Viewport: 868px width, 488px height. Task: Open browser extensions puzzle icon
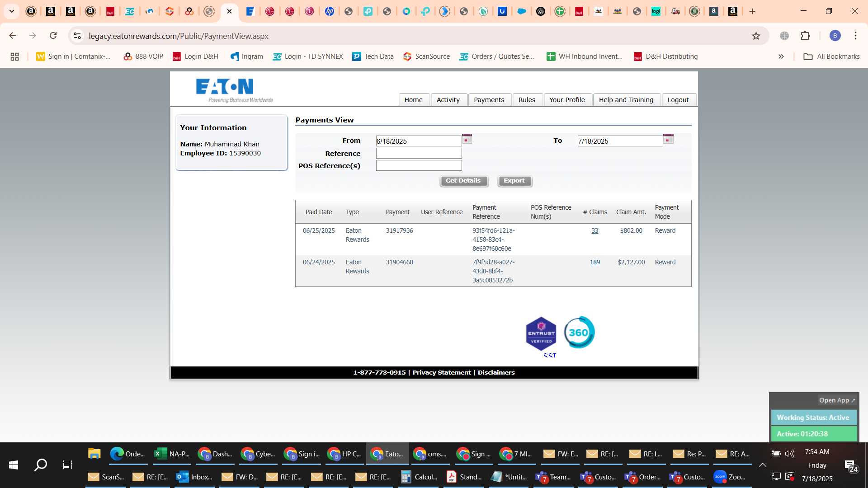(x=805, y=36)
